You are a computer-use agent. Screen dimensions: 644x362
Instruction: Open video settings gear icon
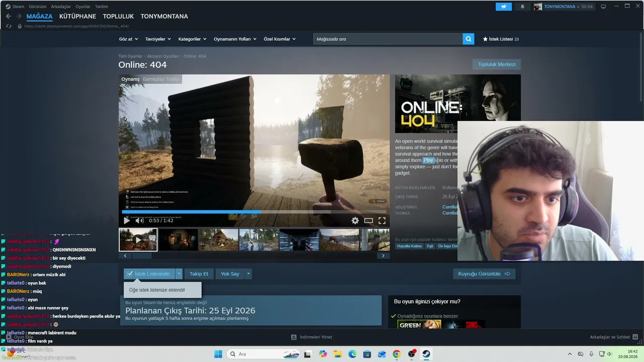355,221
